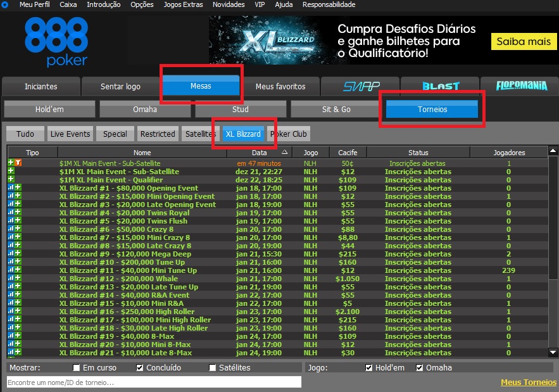
Task: Click the scrollbar up arrow of the tournament list
Action: coord(553,151)
